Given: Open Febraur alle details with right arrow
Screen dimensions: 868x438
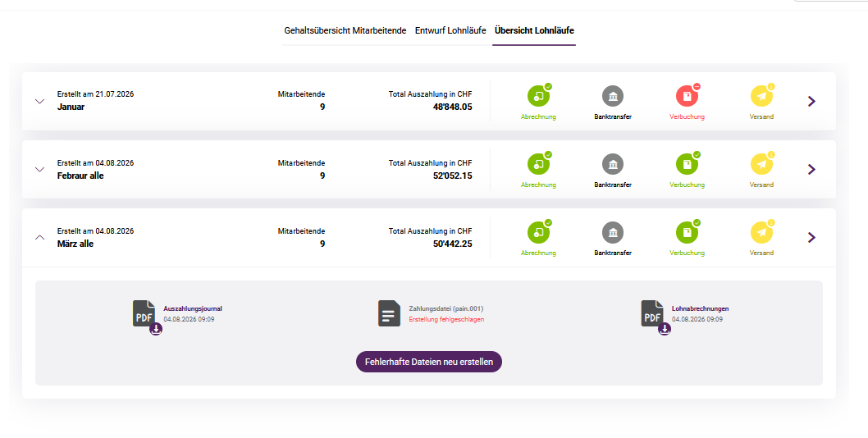Looking at the screenshot, I should click(x=811, y=170).
